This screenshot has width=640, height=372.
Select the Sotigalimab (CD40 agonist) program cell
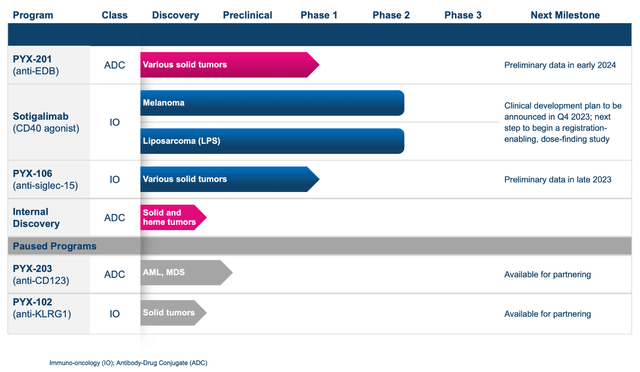pyautogui.click(x=49, y=122)
